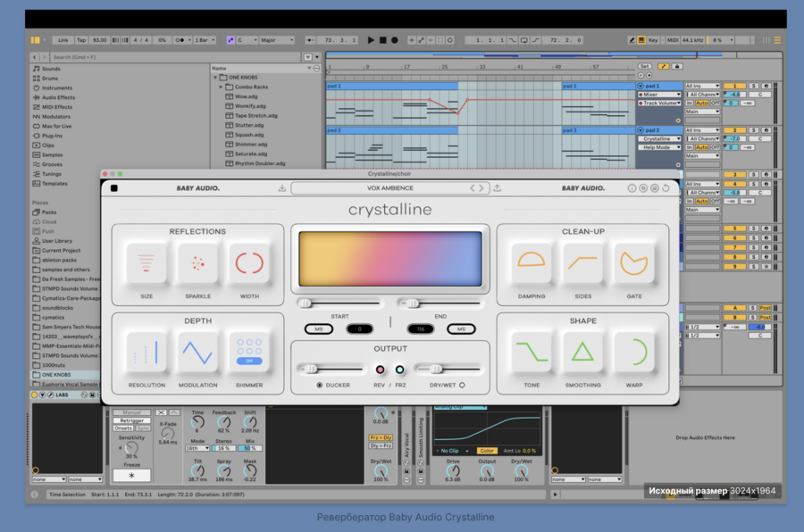Screen dimensions: 804x532
Task: Expand the Combo Racks folder
Action: [x=222, y=87]
